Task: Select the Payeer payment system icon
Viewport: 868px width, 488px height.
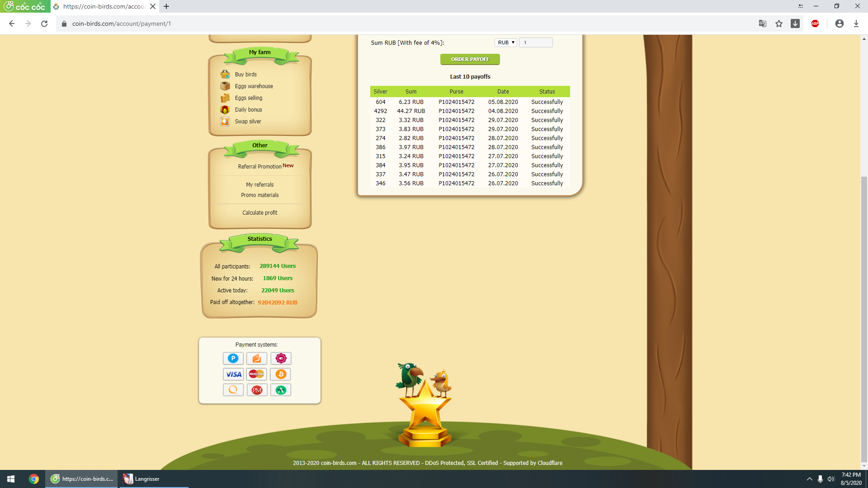Action: click(233, 358)
